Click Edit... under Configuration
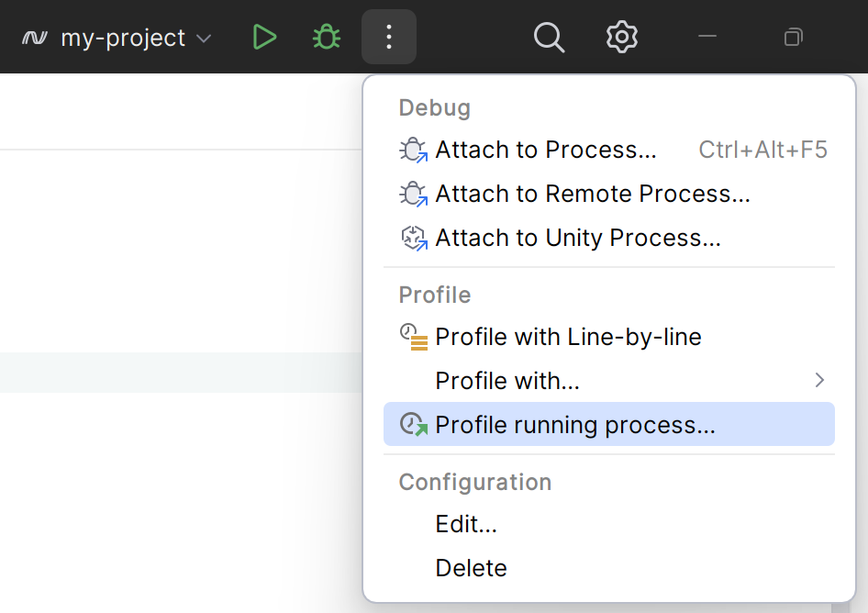 (x=466, y=524)
